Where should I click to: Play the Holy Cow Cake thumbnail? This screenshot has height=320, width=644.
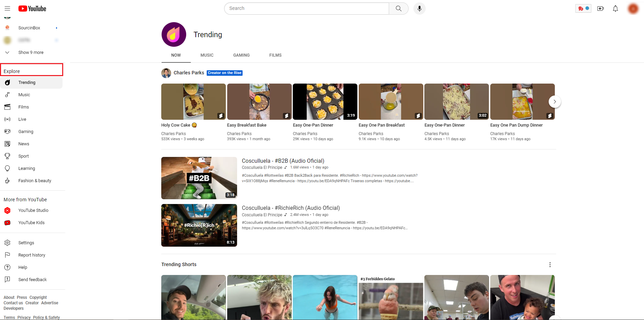[193, 102]
